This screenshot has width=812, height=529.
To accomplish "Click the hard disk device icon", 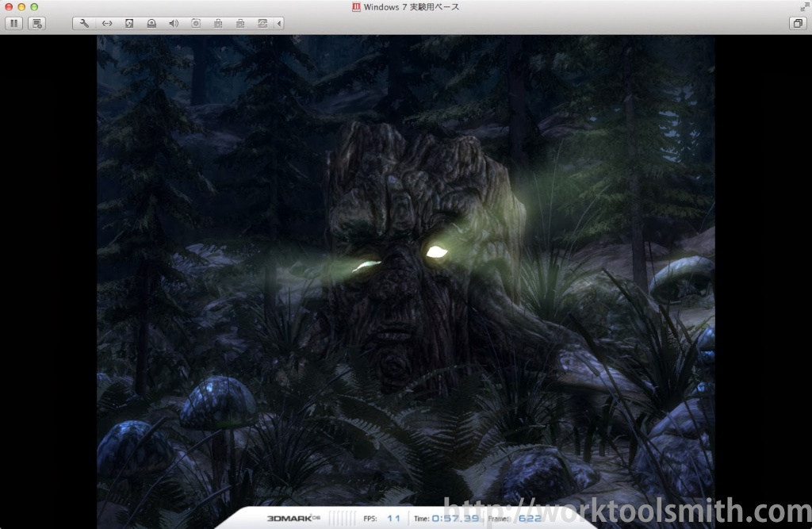I will (x=129, y=23).
